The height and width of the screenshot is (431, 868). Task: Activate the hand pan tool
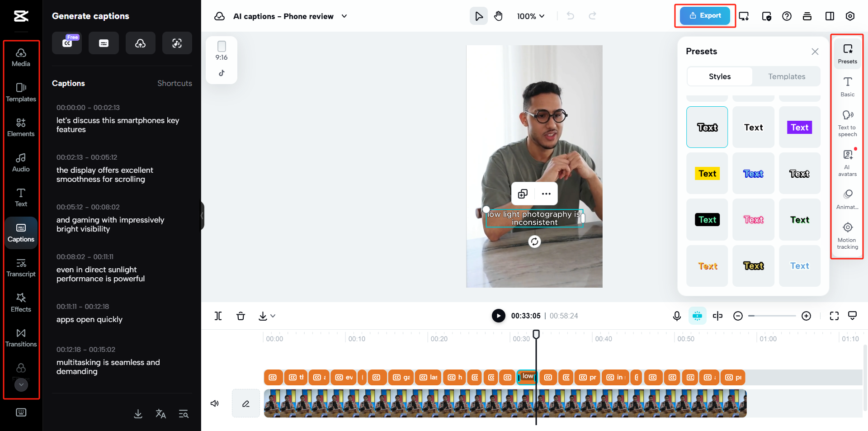pos(498,16)
